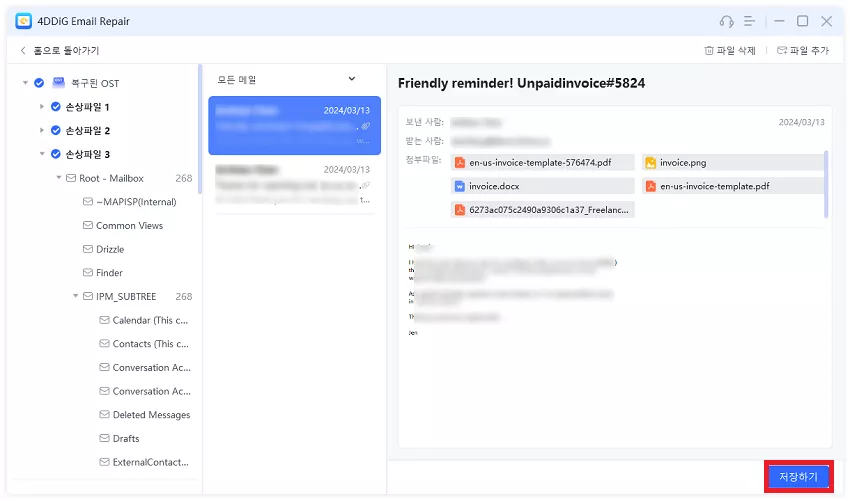Select the Contacts (This c... folder
The height and width of the screenshot is (501, 850).
click(151, 344)
